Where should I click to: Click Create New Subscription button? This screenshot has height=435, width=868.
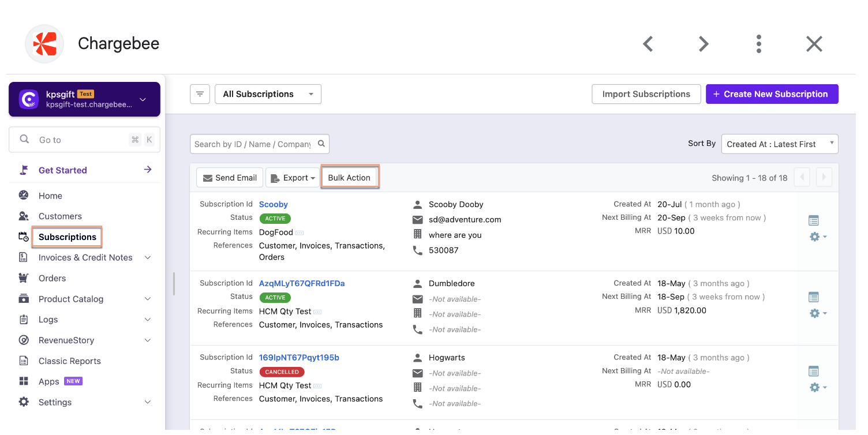coord(772,94)
